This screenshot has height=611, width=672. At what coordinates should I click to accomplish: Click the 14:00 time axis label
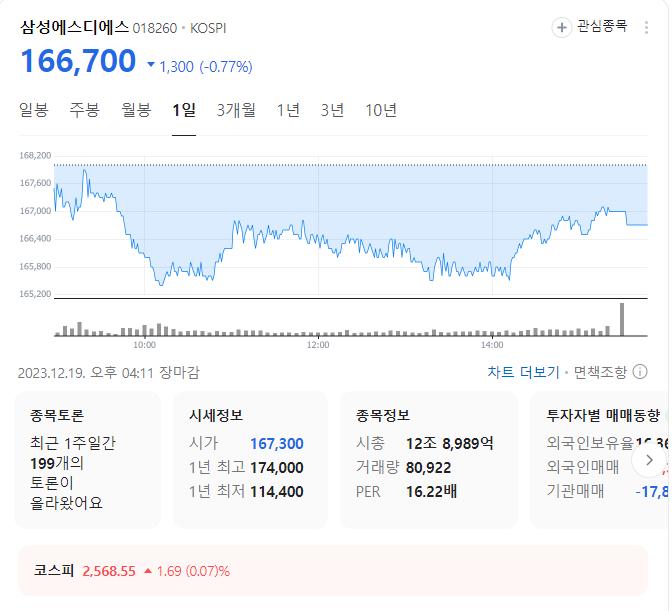[492, 345]
